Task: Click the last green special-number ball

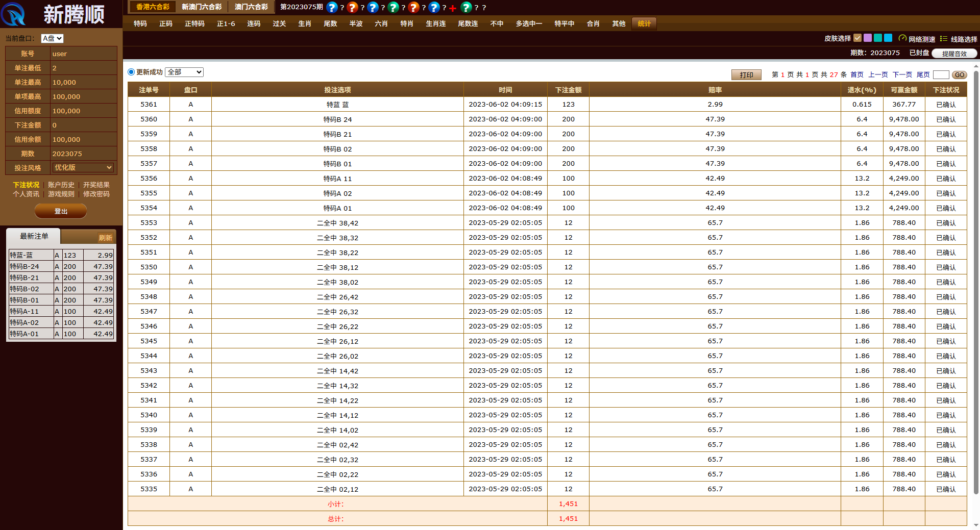Action: coord(466,7)
